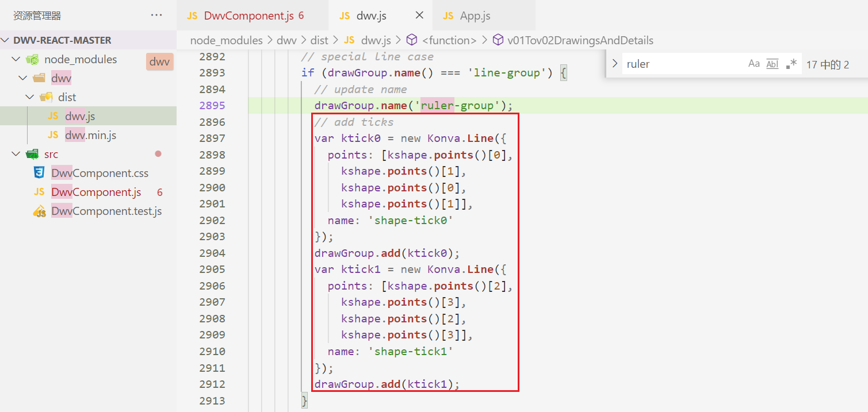The width and height of the screenshot is (868, 412).
Task: Click the v01Tov02DrawingsAndDetails breadcrumb label
Action: point(580,40)
